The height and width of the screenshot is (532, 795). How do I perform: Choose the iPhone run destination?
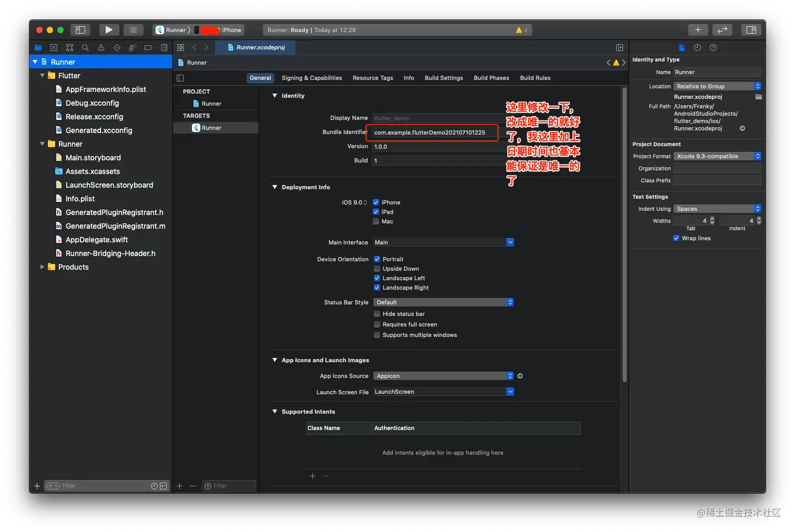click(x=218, y=30)
